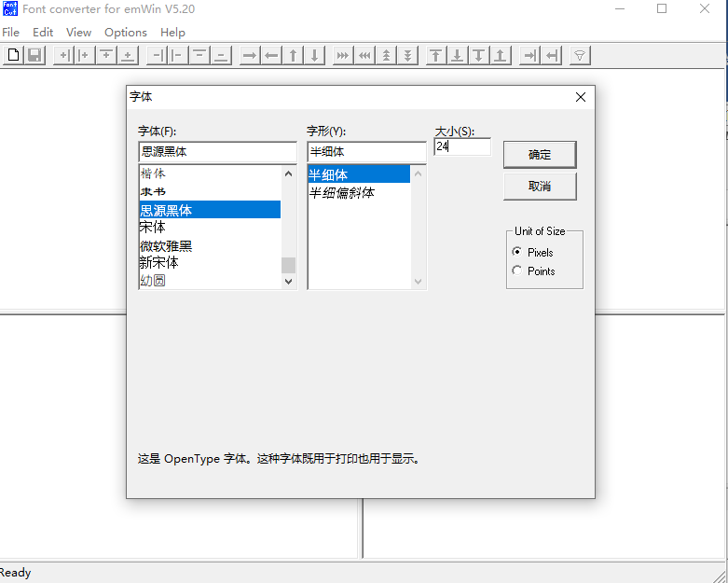The width and height of the screenshot is (728, 583).
Task: Click the single left arrow toolbar icon
Action: coord(271,56)
